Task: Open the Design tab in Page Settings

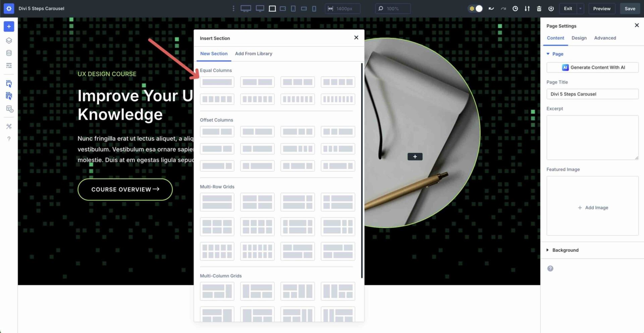Action: 579,38
